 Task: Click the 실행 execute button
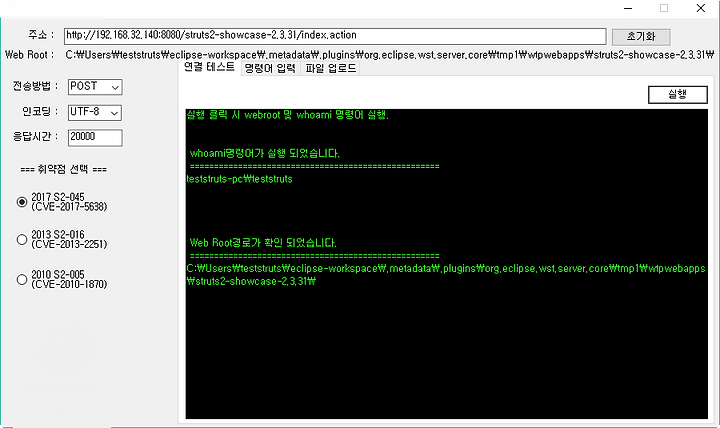[678, 95]
